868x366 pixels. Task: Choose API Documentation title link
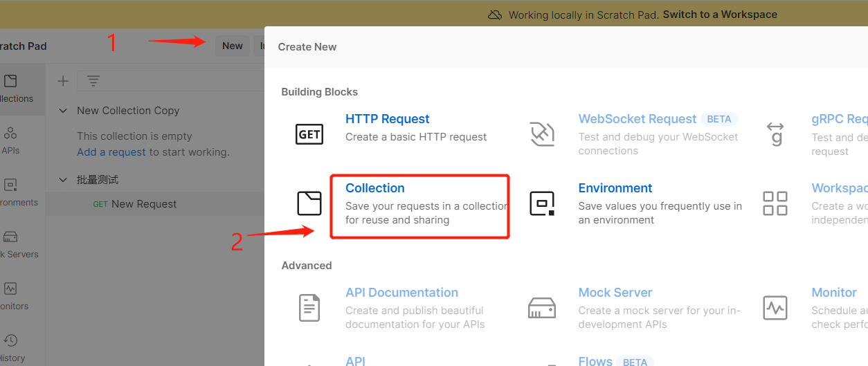pyautogui.click(x=402, y=293)
